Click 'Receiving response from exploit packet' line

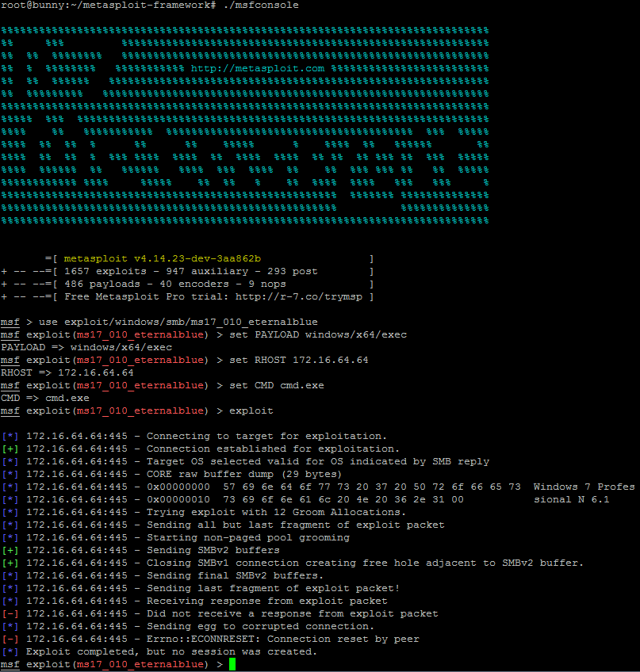(x=194, y=601)
